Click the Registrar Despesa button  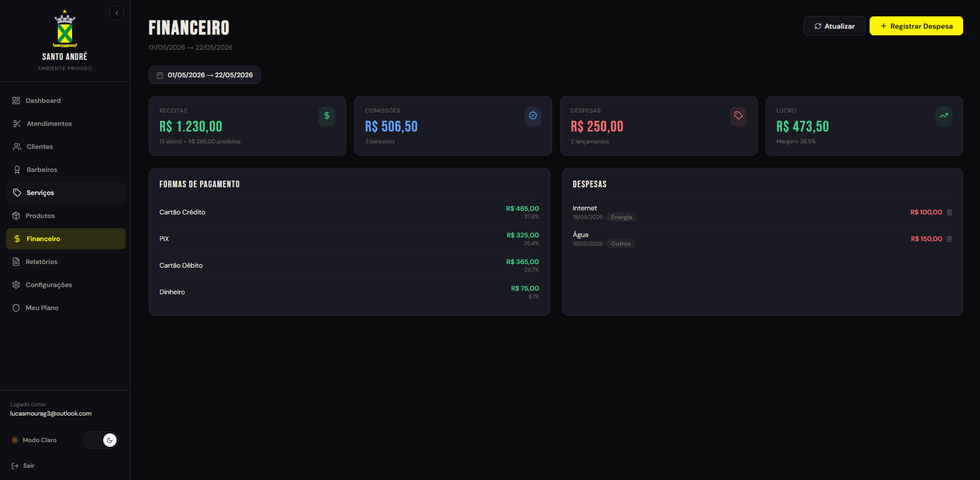916,26
